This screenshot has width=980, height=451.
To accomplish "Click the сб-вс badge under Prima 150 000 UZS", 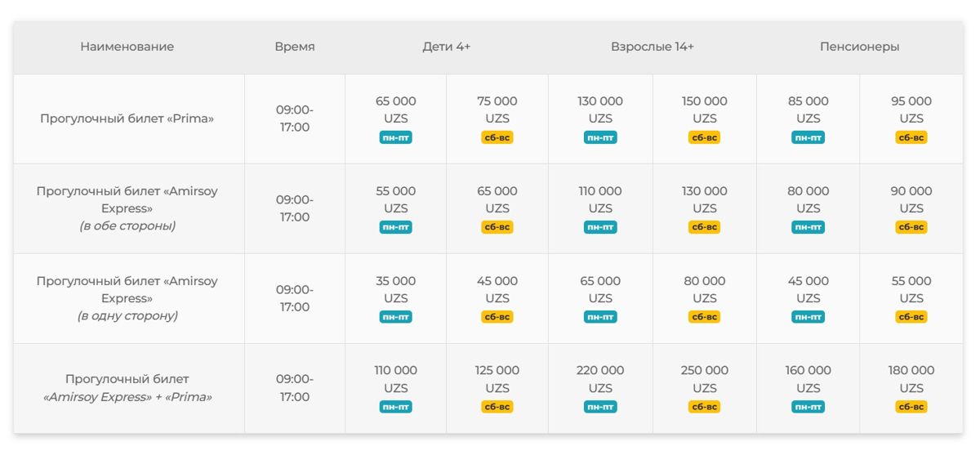I will click(704, 137).
